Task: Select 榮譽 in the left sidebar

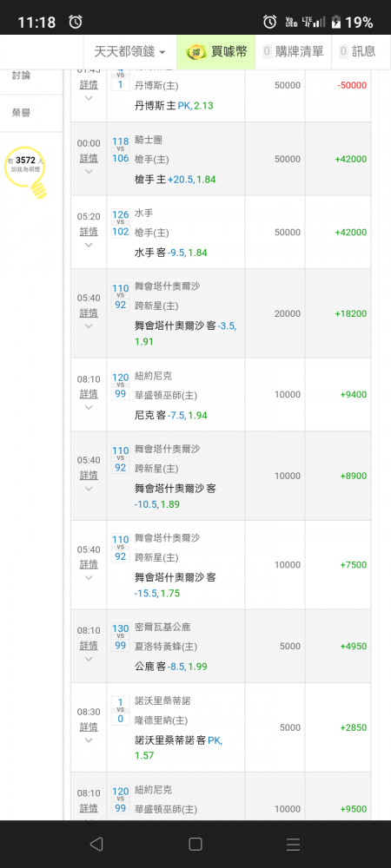Action: tap(21, 113)
